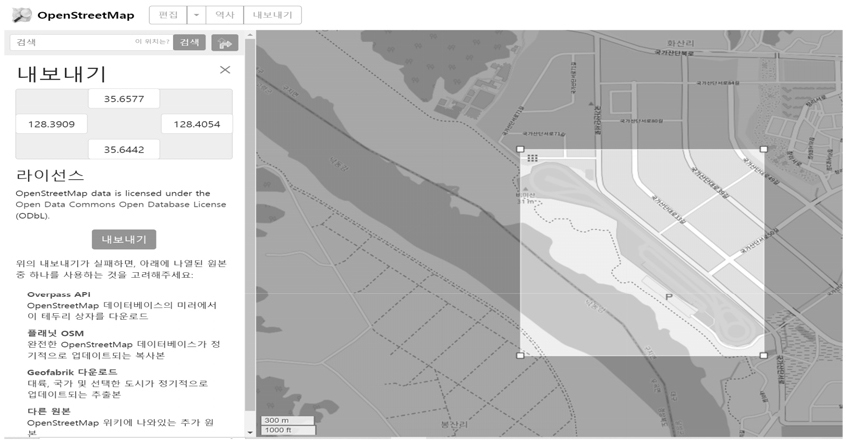Click the 300 m scale bar
The height and width of the screenshot is (442, 846).
tap(288, 420)
